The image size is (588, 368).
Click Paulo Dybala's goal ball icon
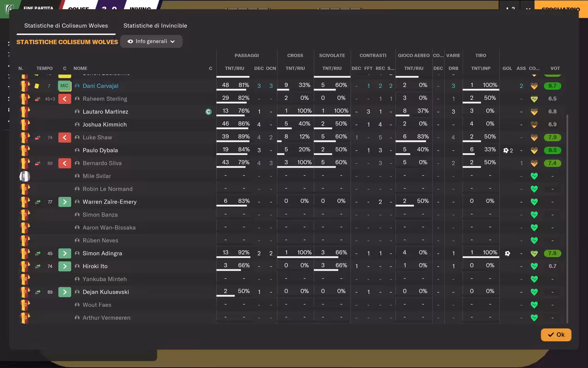pyautogui.click(x=506, y=150)
